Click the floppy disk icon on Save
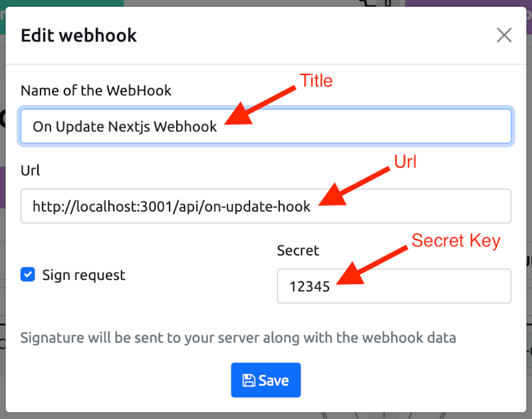Screen dimensions: 532x419 click(x=249, y=380)
